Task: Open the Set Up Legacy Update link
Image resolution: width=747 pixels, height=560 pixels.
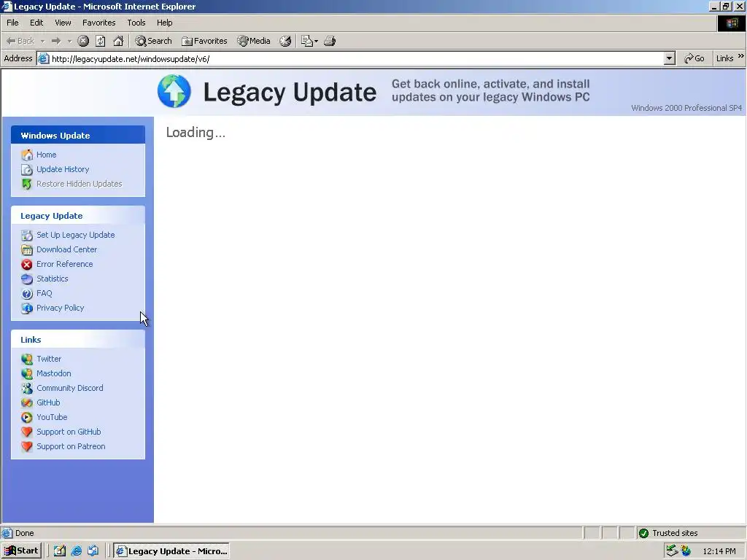Action: click(76, 235)
